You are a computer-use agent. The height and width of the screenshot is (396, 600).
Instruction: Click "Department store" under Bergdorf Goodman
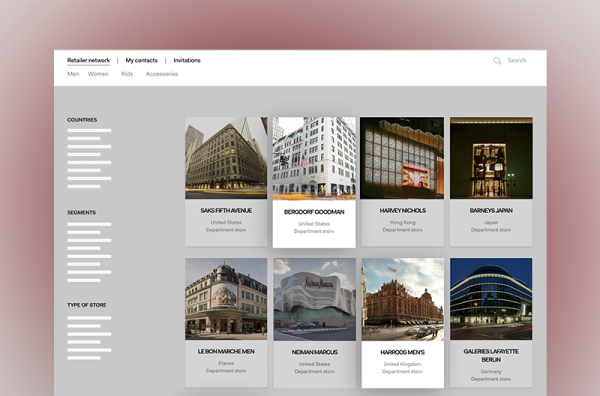coord(314,231)
